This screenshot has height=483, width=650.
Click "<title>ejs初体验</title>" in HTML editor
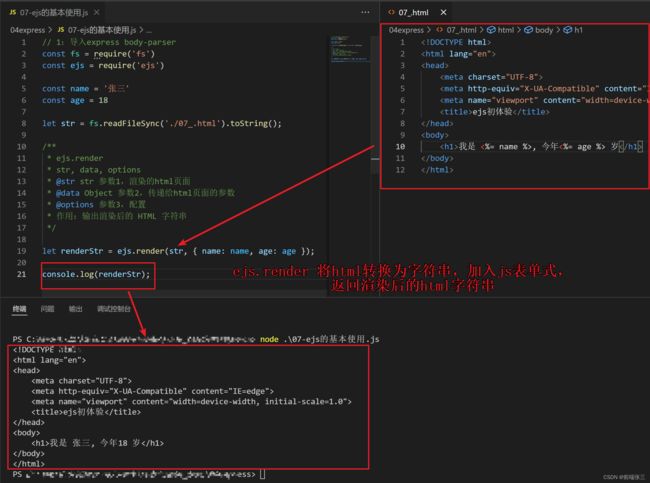click(x=495, y=112)
